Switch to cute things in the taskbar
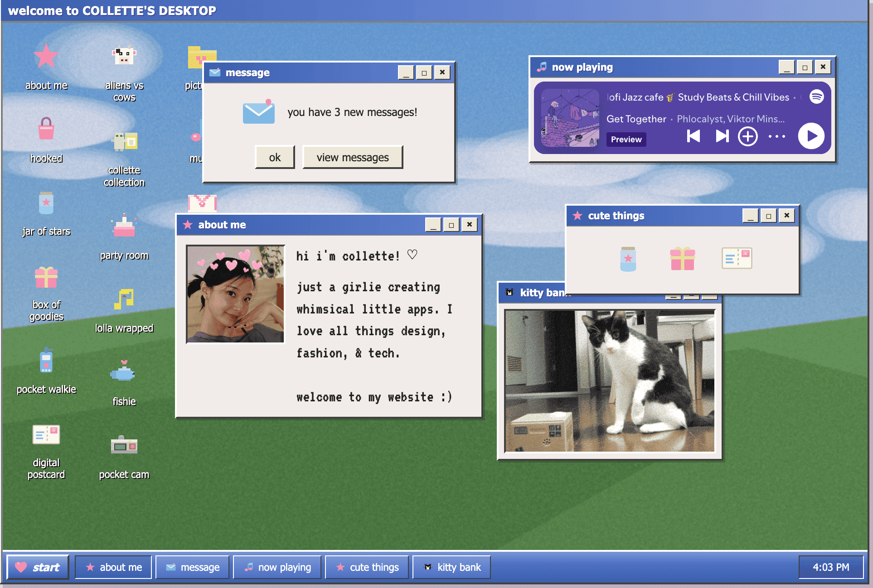873x588 pixels. [367, 567]
